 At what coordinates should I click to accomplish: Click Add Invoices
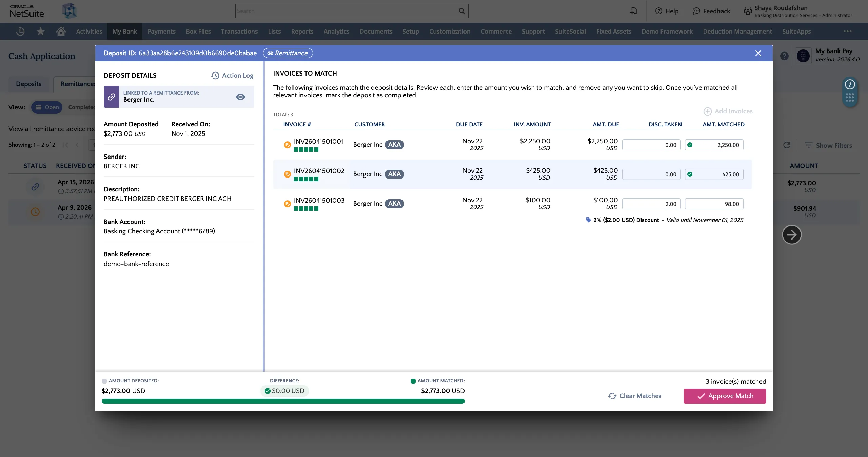pyautogui.click(x=728, y=111)
